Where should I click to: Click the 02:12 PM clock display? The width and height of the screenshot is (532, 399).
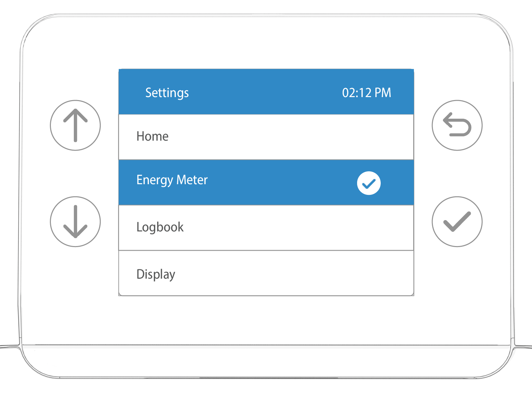(x=366, y=93)
